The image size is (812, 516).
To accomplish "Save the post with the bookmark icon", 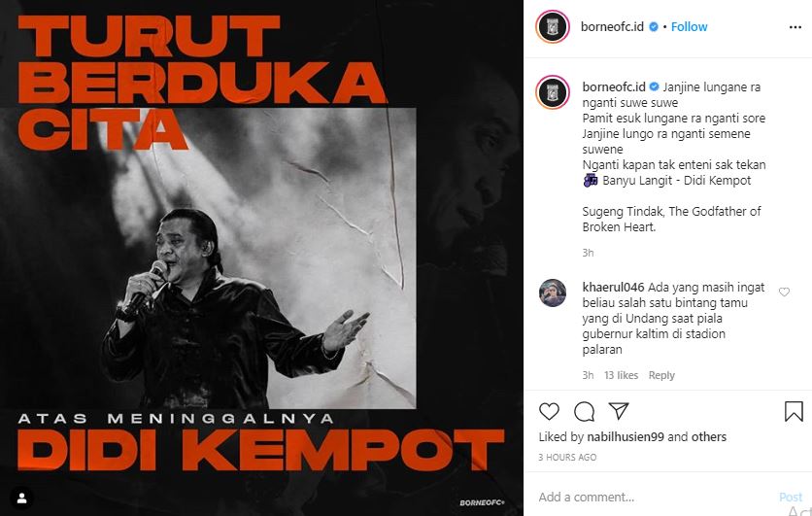I will [x=794, y=411].
